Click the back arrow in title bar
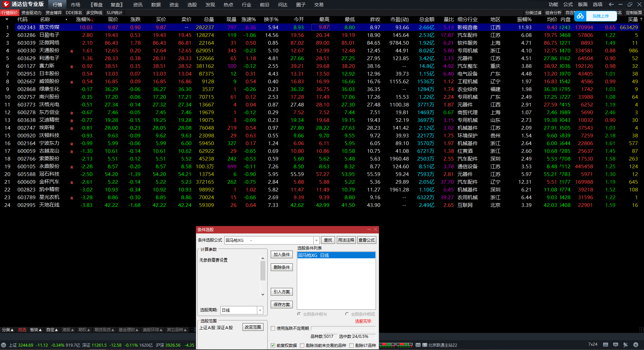 coord(611,4)
